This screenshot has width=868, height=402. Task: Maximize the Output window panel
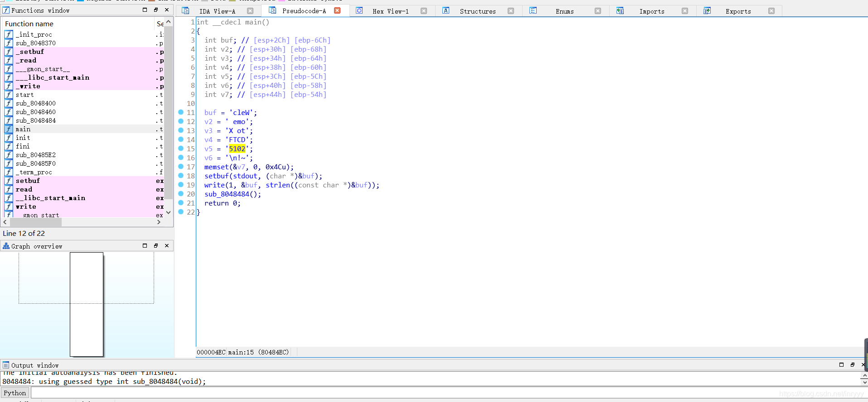point(841,365)
